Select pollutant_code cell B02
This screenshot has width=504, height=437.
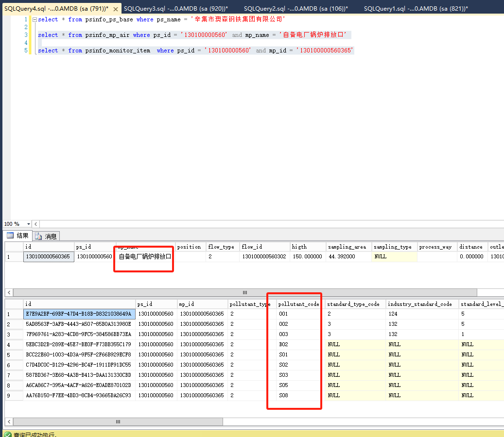[300, 344]
